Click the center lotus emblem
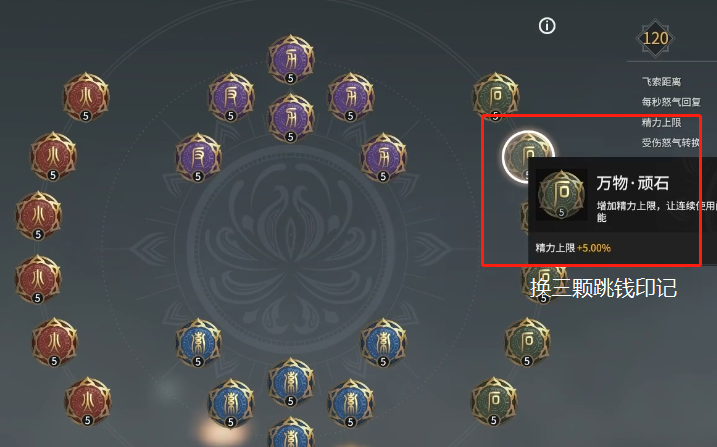The height and width of the screenshot is (447, 717). (x=291, y=249)
